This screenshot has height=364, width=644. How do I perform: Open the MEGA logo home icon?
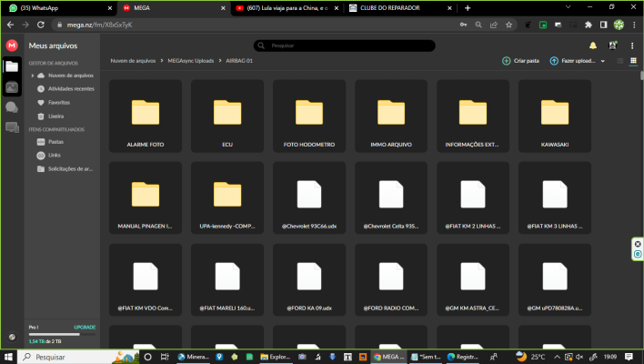pyautogui.click(x=12, y=45)
